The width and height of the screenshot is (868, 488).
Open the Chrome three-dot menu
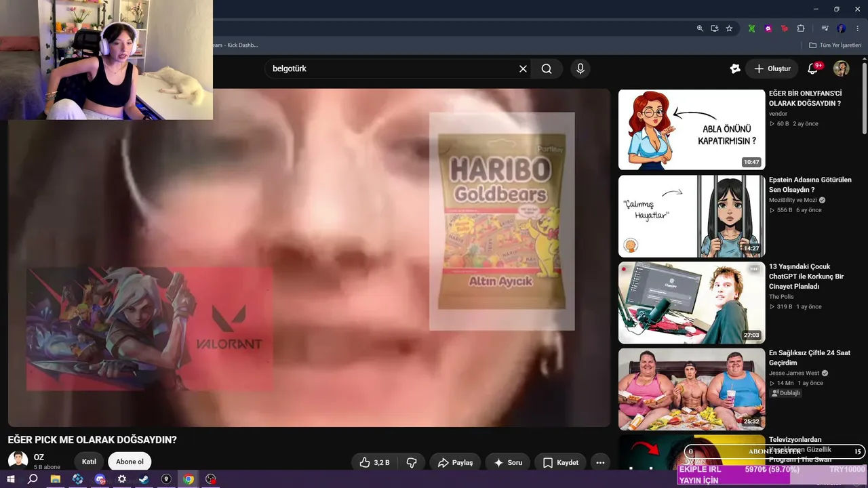pyautogui.click(x=857, y=28)
